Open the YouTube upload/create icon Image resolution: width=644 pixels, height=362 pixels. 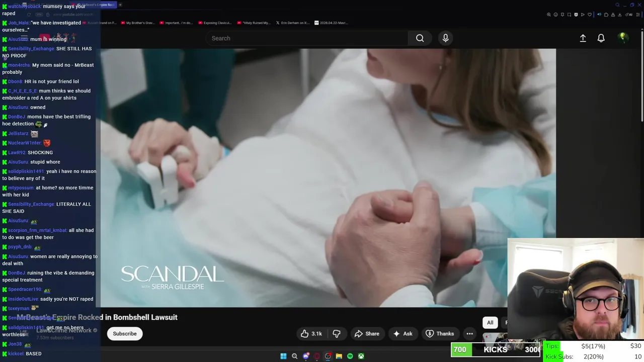583,38
